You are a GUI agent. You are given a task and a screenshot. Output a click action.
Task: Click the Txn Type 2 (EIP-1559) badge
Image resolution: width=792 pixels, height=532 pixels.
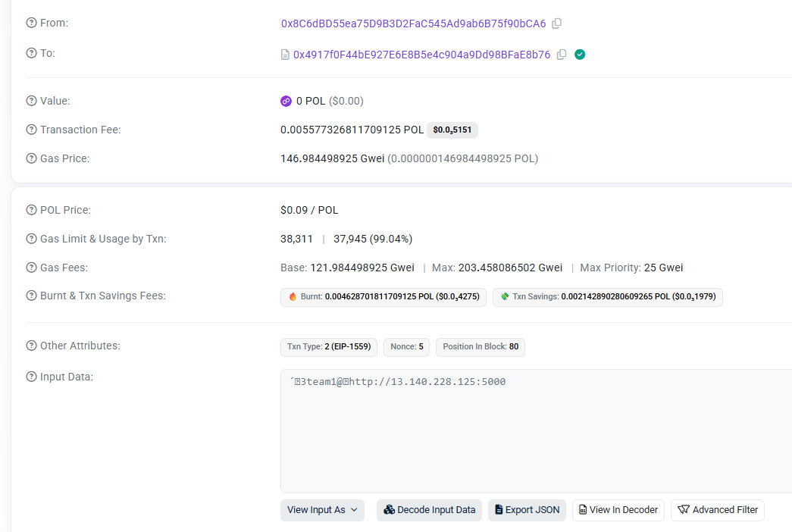click(x=329, y=346)
